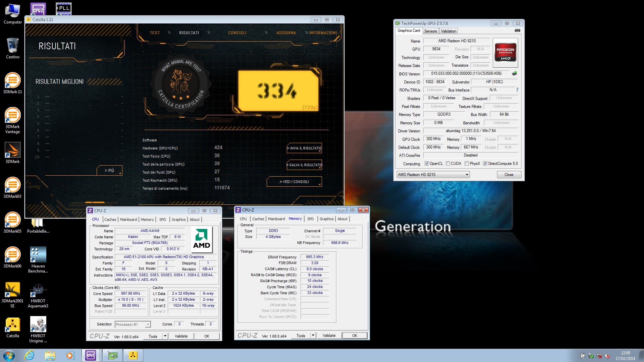This screenshot has height=362, width=644.
Task: Open the AMD Radeon HD 8210 GPU dropdown
Action: 433,175
